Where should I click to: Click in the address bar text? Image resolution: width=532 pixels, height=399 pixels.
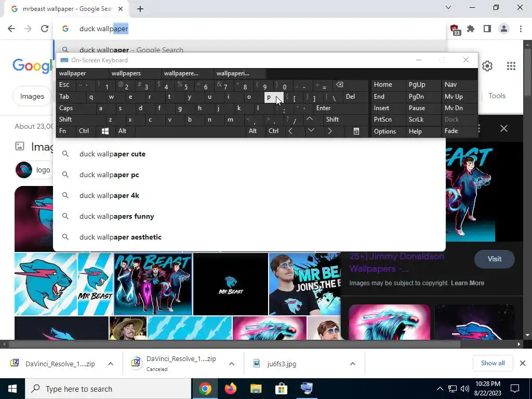pos(103,29)
